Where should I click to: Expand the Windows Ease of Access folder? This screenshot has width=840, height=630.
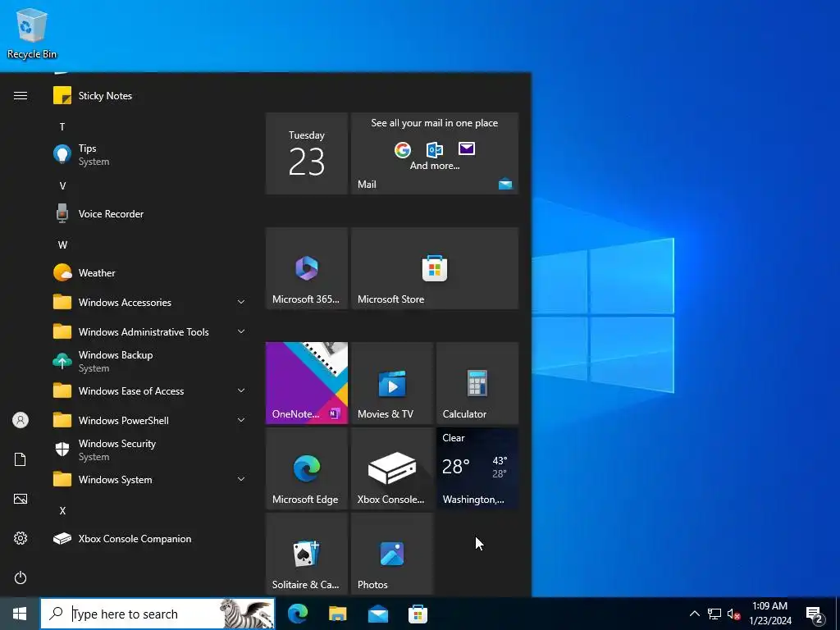click(150, 390)
